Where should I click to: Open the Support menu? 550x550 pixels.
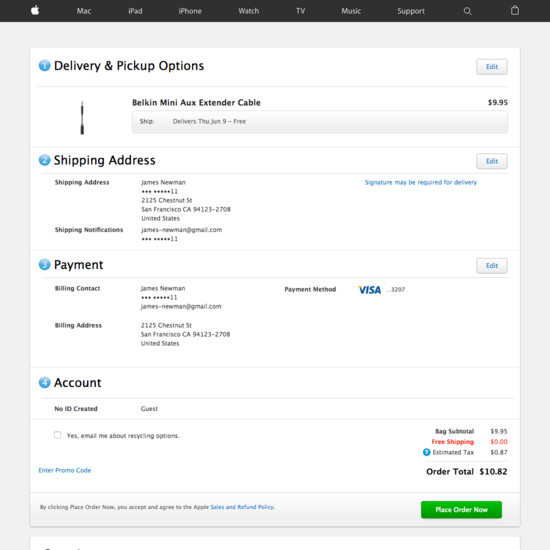[411, 11]
